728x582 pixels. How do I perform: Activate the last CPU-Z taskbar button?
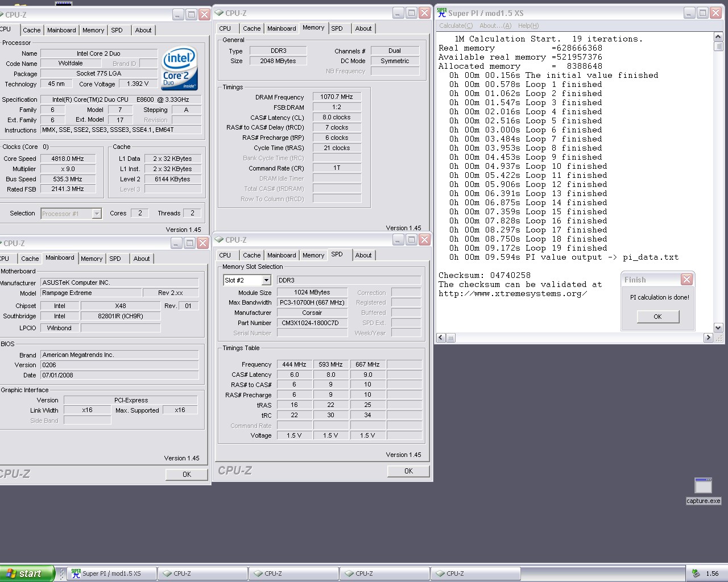click(475, 573)
